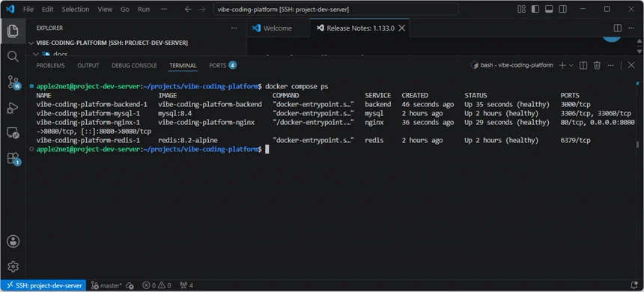The image size is (644, 292).
Task: Kill terminal with trash icon
Action: coord(597,65)
